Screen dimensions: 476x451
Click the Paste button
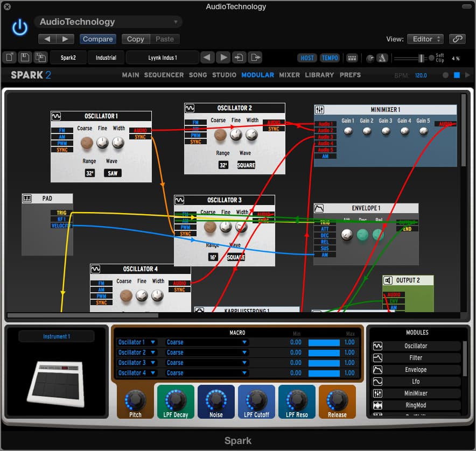click(x=165, y=39)
